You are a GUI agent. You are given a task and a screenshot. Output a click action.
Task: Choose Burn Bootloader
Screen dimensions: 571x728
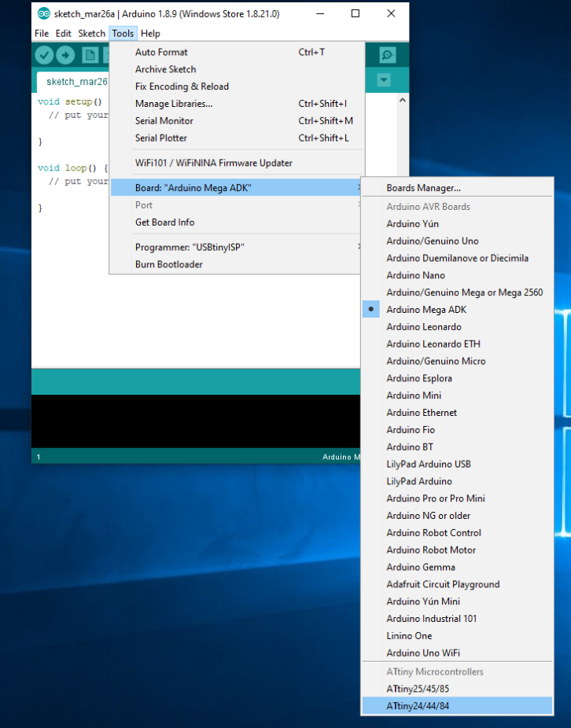coord(235,264)
